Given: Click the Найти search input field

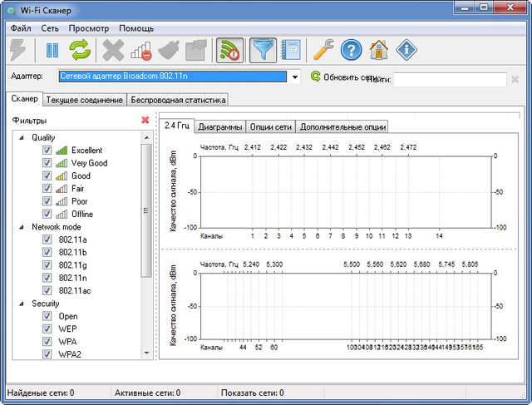Looking at the screenshot, I should click(449, 80).
